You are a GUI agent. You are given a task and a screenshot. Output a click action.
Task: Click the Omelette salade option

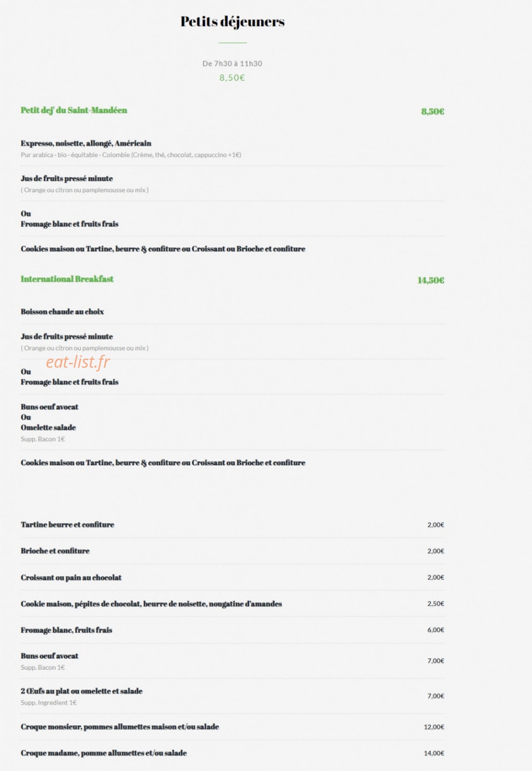pyautogui.click(x=48, y=427)
